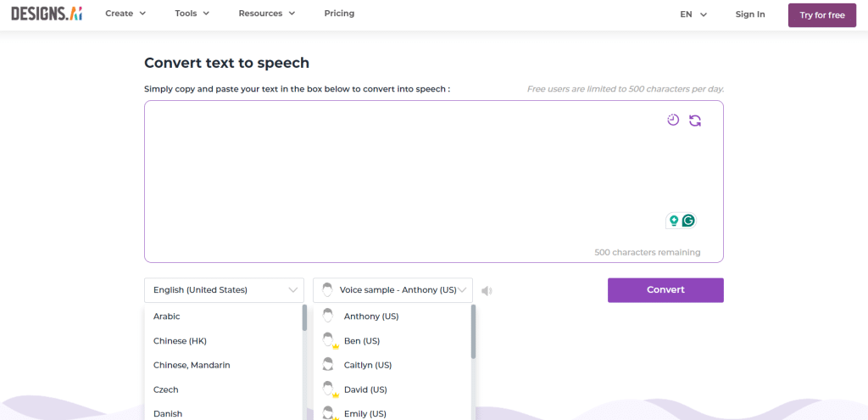Collapse the Voice sample - Anthony (US) dropdown
Viewport: 868px width, 420px height.
pos(393,290)
